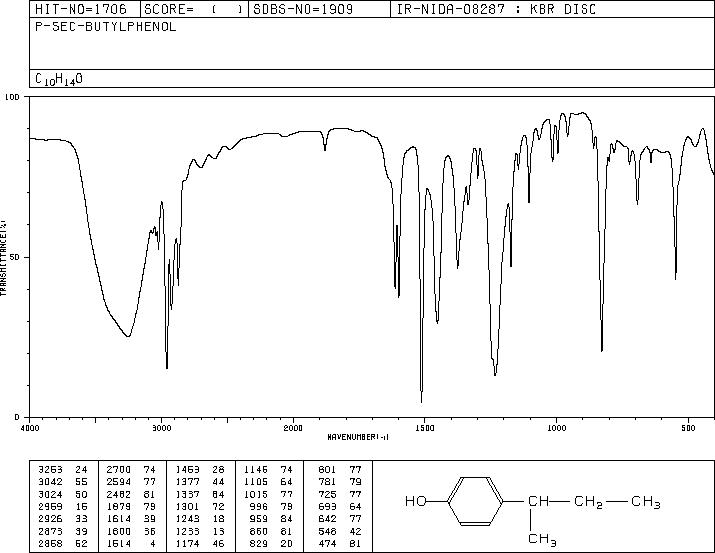Click the peak table entry 725
This screenshot has height=553, width=715.
click(x=327, y=494)
